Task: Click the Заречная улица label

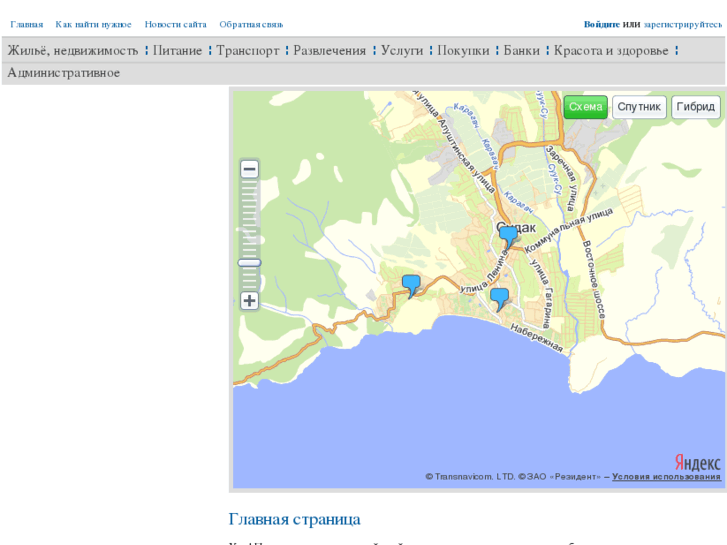Action: point(561,178)
